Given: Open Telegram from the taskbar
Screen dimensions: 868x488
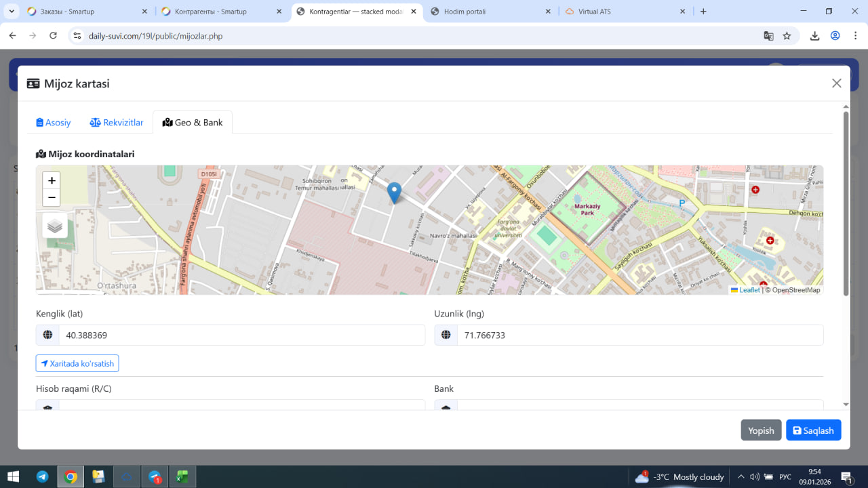Looking at the screenshot, I should click(x=42, y=477).
